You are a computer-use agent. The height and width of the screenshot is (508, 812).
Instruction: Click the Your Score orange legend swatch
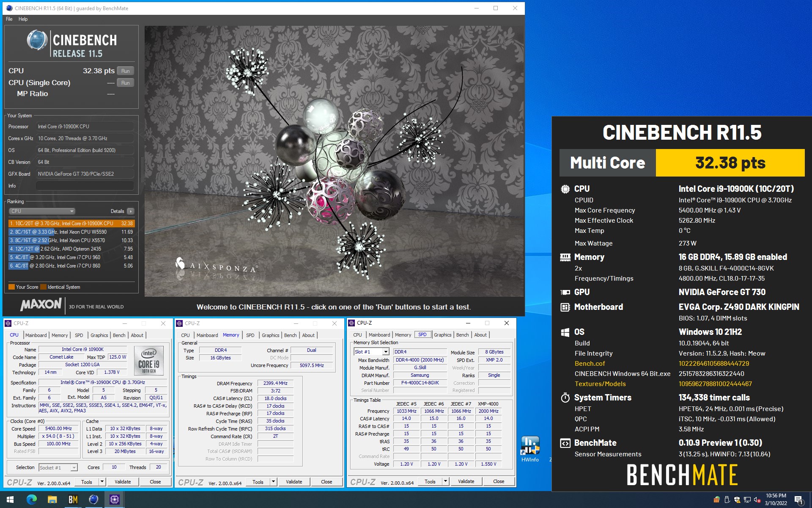[x=12, y=287]
